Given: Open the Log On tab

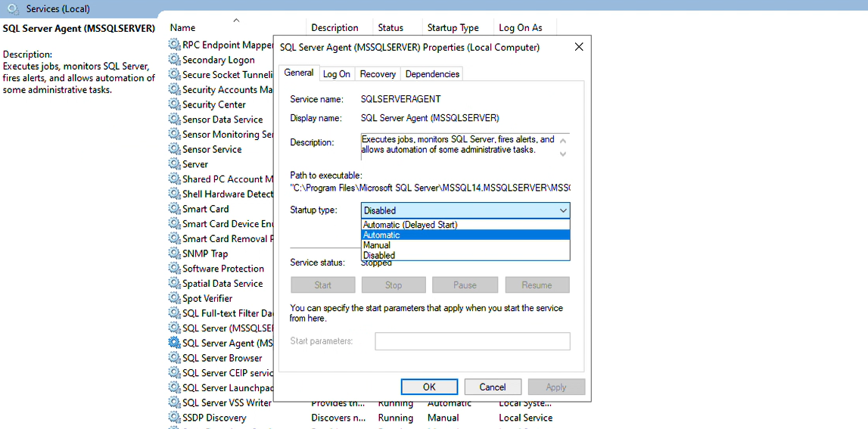Looking at the screenshot, I should 337,73.
